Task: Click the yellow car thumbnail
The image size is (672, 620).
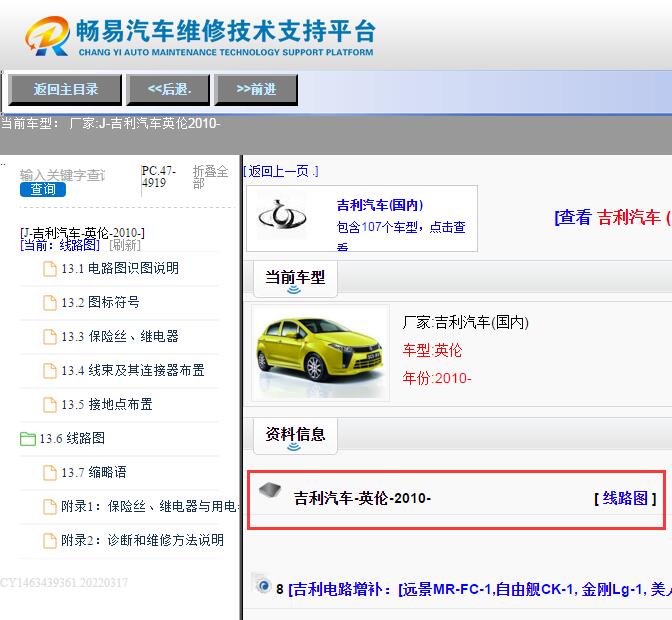Action: (321, 353)
